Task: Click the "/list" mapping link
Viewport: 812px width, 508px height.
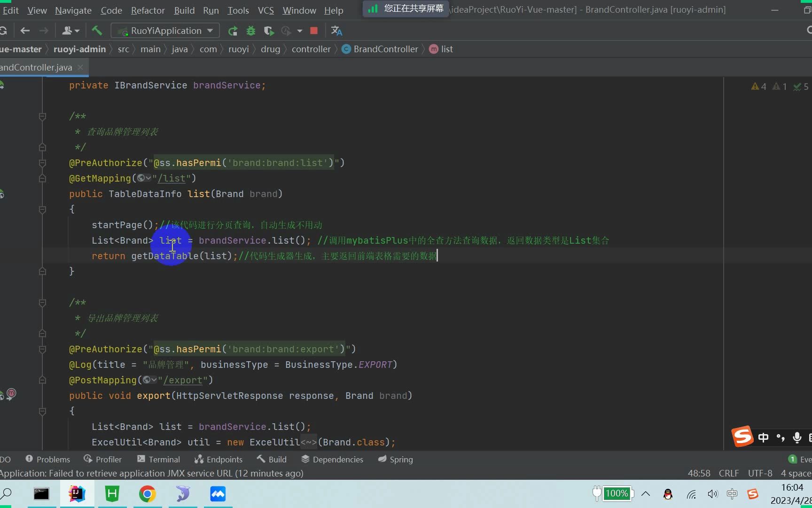Action: click(172, 178)
